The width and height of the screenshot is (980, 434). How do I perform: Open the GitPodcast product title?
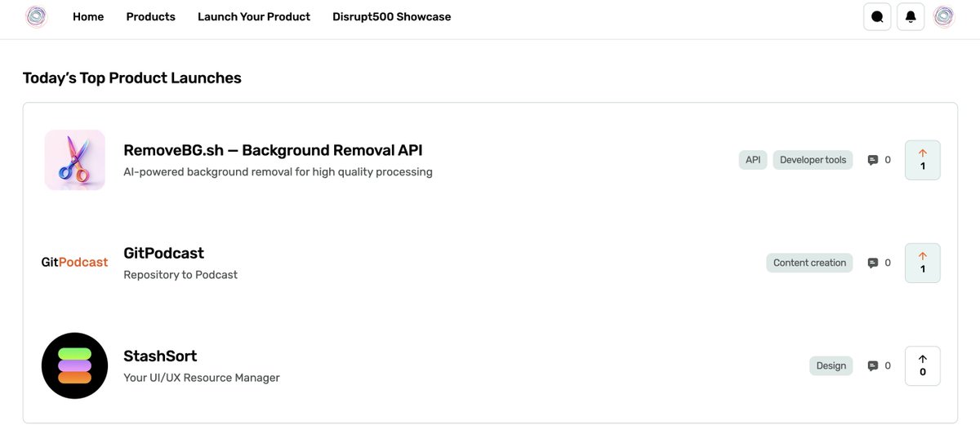pos(164,253)
